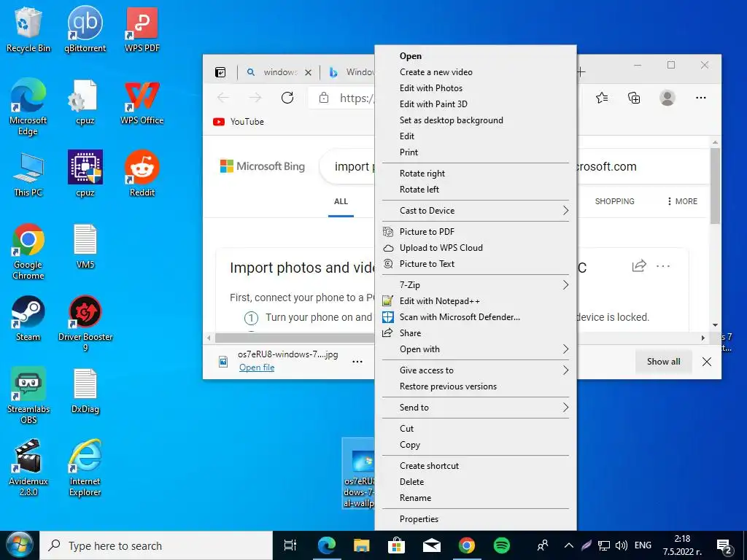Select the Microsoft Edge desktop icon
This screenshot has height=560, width=747.
28,106
